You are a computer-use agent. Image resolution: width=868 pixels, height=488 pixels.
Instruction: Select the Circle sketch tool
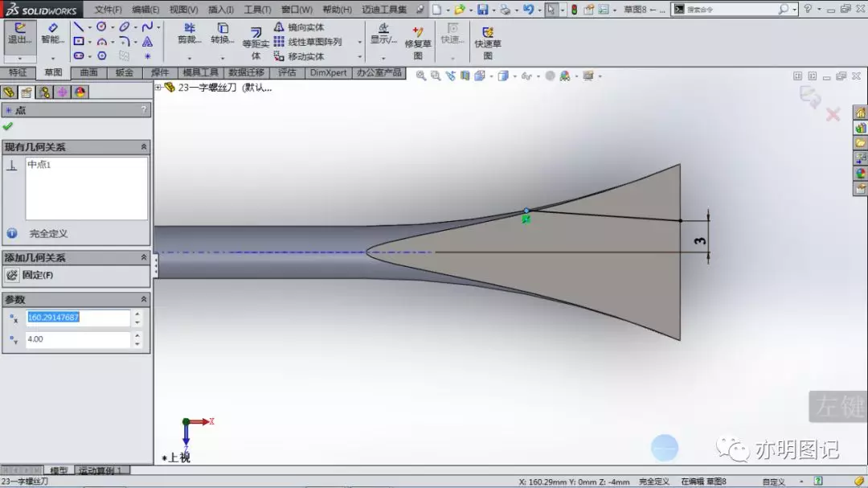101,27
